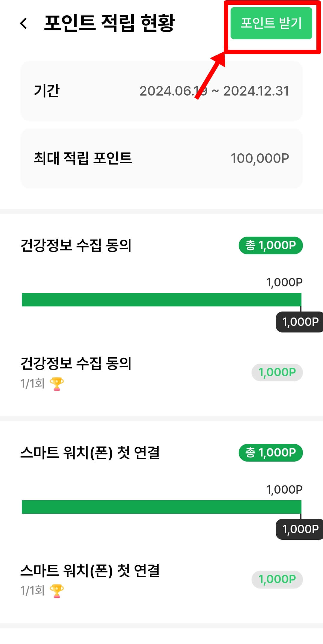Select the 총 1,000P badge for 스마트 워치(폰) 첫 연결
Viewport: 323px width, 644px height.
(x=271, y=453)
